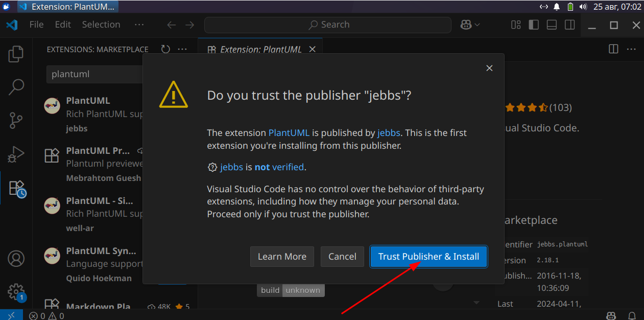Open the Explorer view in activity bar
This screenshot has height=320, width=644.
pyautogui.click(x=16, y=54)
